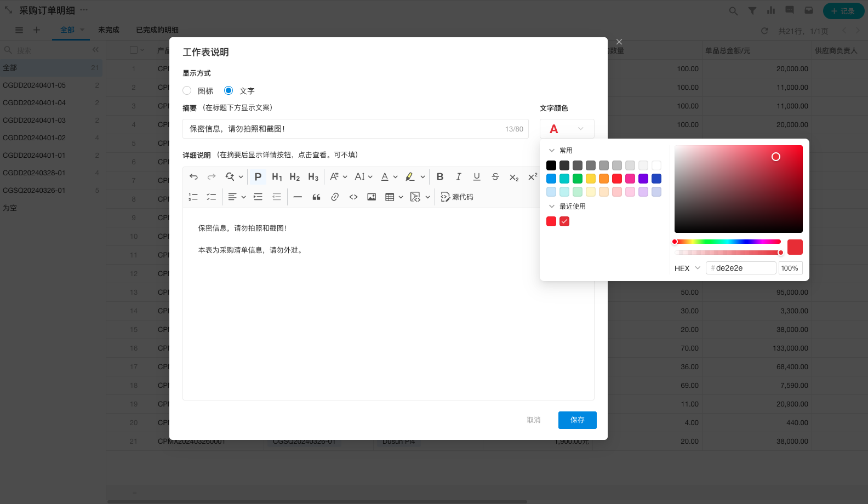The image size is (868, 504).
Task: Open the search icon in top bar
Action: 733,11
